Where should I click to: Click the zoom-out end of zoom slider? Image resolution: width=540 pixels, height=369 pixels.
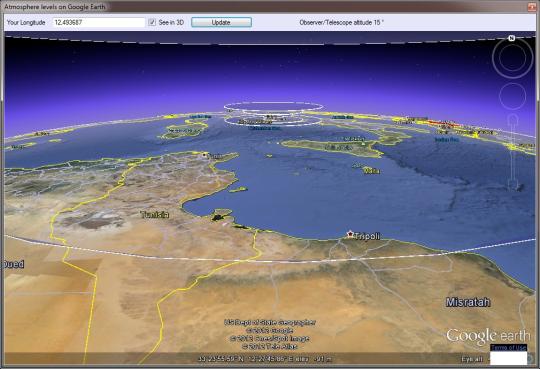point(513,185)
